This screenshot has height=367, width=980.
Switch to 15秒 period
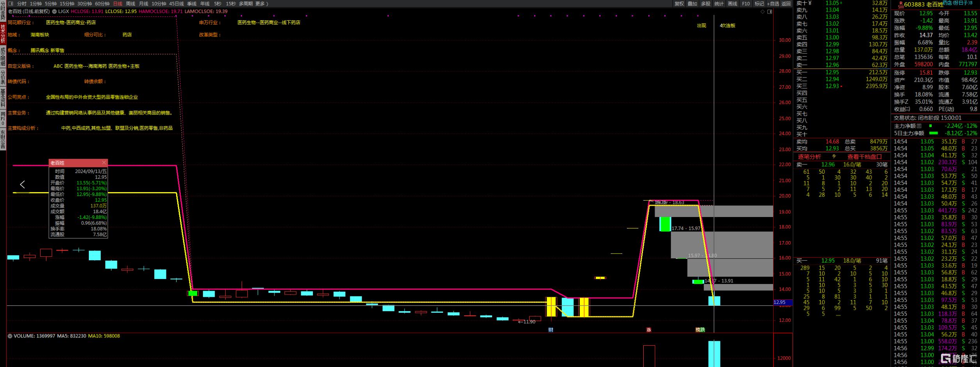(x=231, y=4)
